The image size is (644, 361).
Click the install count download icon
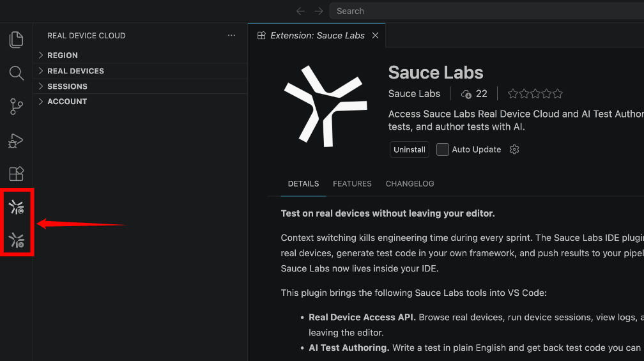(x=466, y=94)
